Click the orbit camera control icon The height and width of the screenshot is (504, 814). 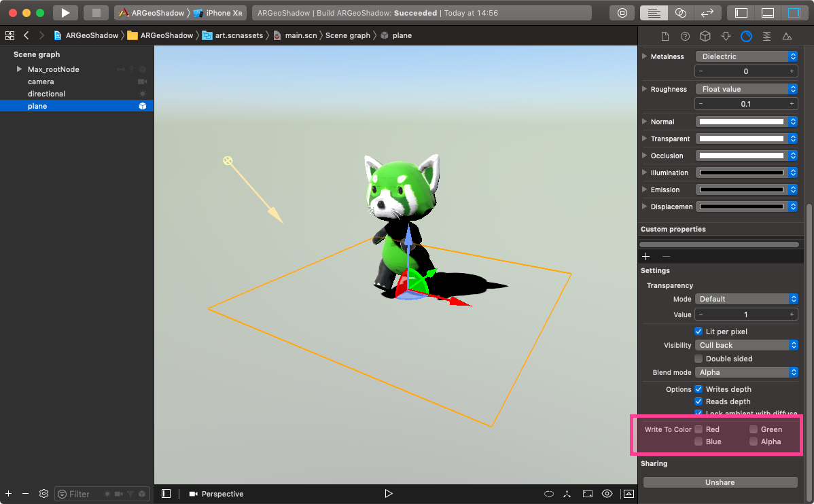(549, 494)
